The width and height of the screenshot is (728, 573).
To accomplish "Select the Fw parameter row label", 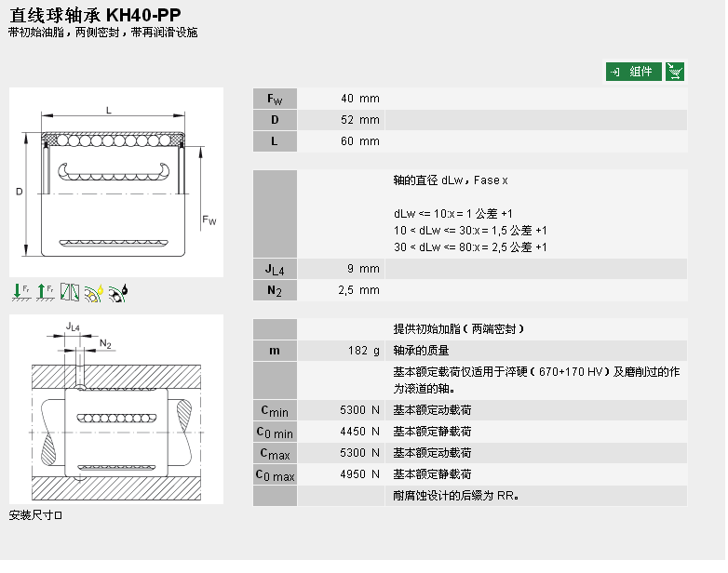I will click(x=275, y=99).
